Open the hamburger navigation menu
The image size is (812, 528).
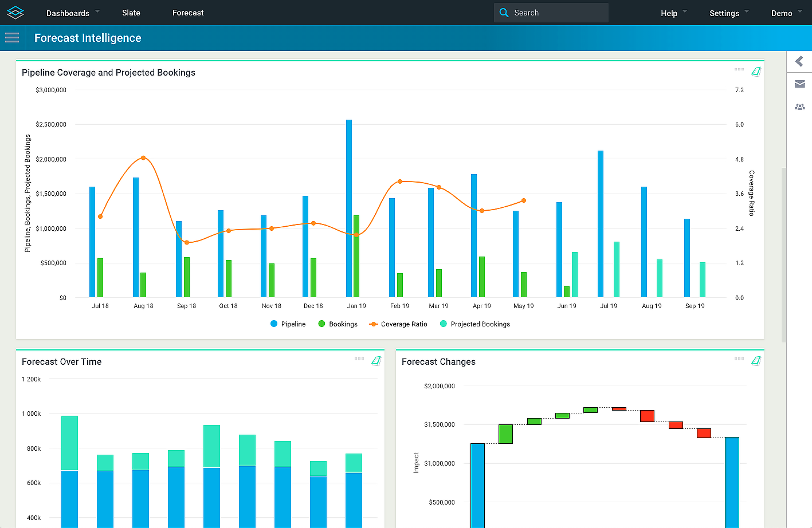[12, 38]
